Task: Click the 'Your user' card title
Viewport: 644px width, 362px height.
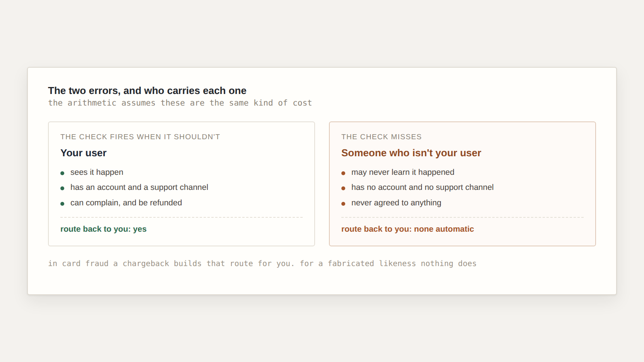Action: click(83, 153)
